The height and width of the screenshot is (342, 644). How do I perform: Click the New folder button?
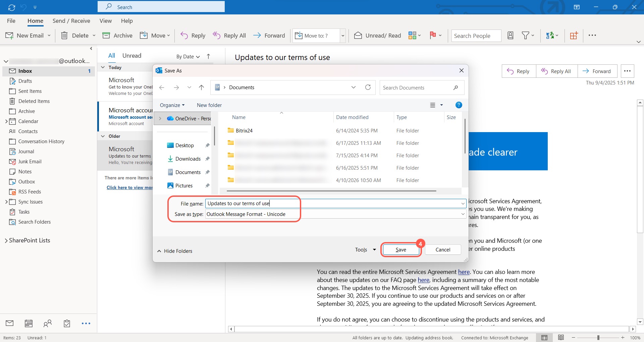[x=209, y=105]
